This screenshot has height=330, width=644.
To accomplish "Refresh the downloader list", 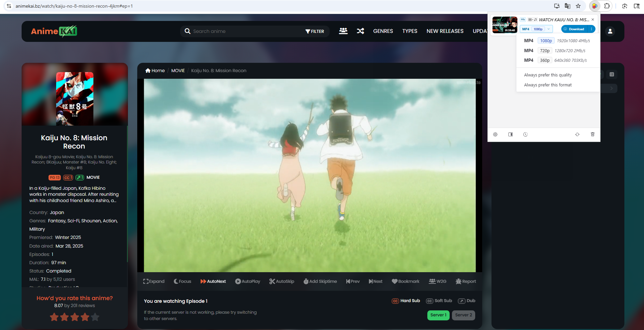I will click(577, 135).
